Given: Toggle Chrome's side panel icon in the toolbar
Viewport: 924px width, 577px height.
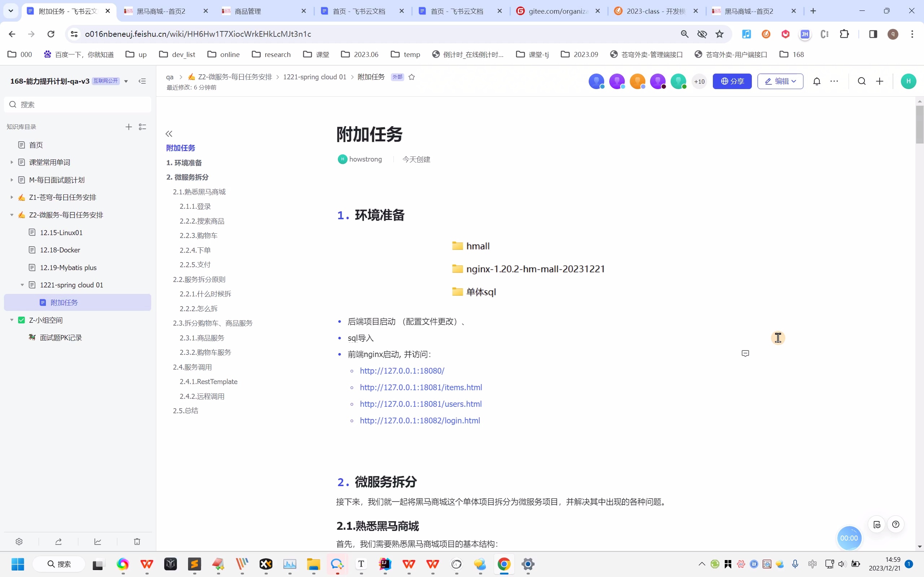Looking at the screenshot, I should (x=872, y=34).
